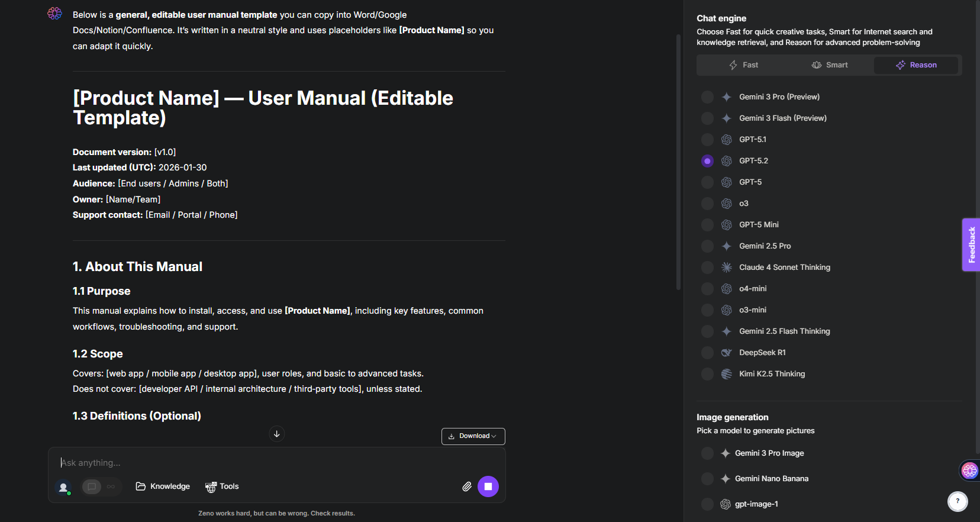The image size is (980, 522).
Task: Open the Knowledge selector
Action: (163, 486)
